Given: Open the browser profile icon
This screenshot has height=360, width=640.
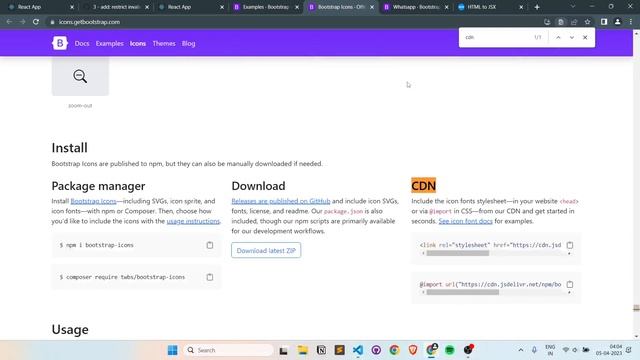Looking at the screenshot, I should tap(618, 22).
